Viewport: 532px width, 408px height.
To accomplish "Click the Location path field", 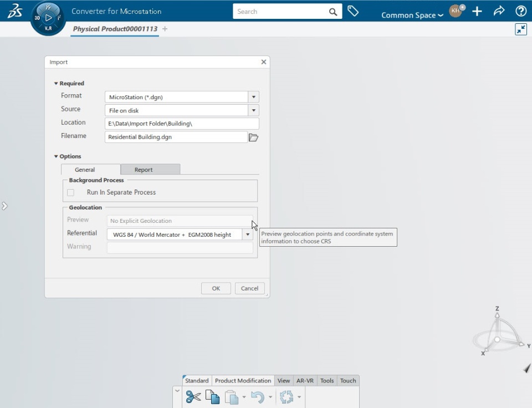I will point(182,124).
